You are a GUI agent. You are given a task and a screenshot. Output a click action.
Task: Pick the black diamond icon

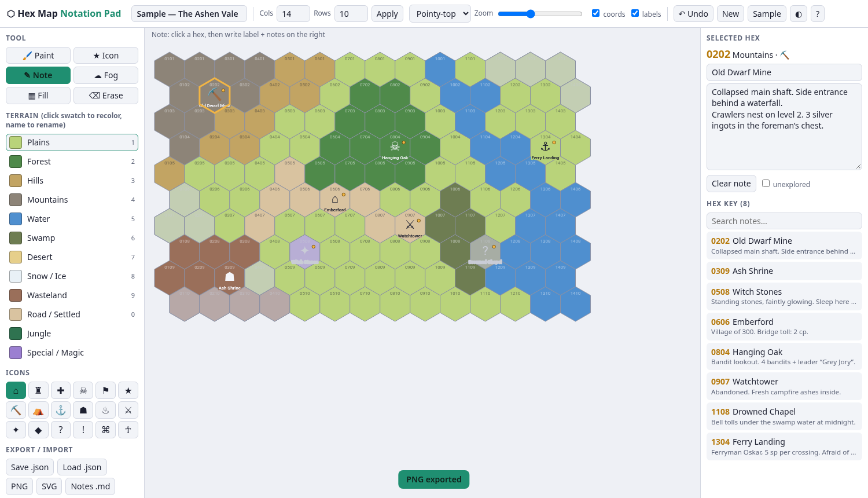coord(38,430)
